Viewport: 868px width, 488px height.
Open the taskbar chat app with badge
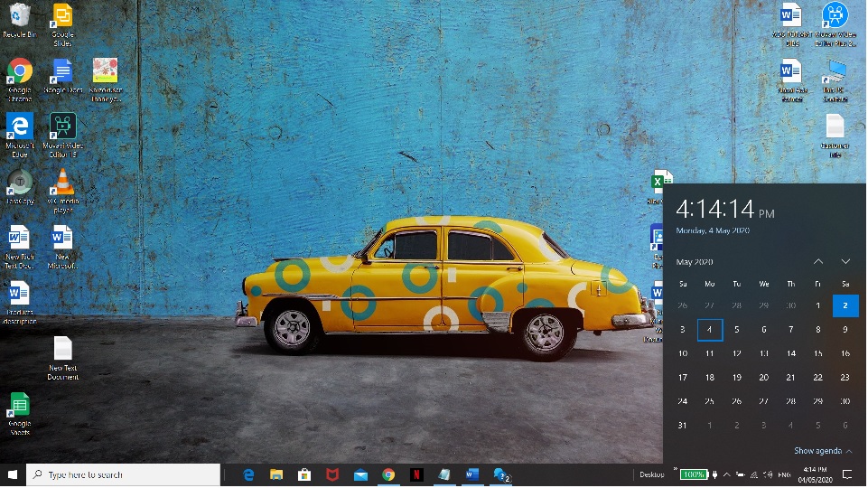pos(501,475)
